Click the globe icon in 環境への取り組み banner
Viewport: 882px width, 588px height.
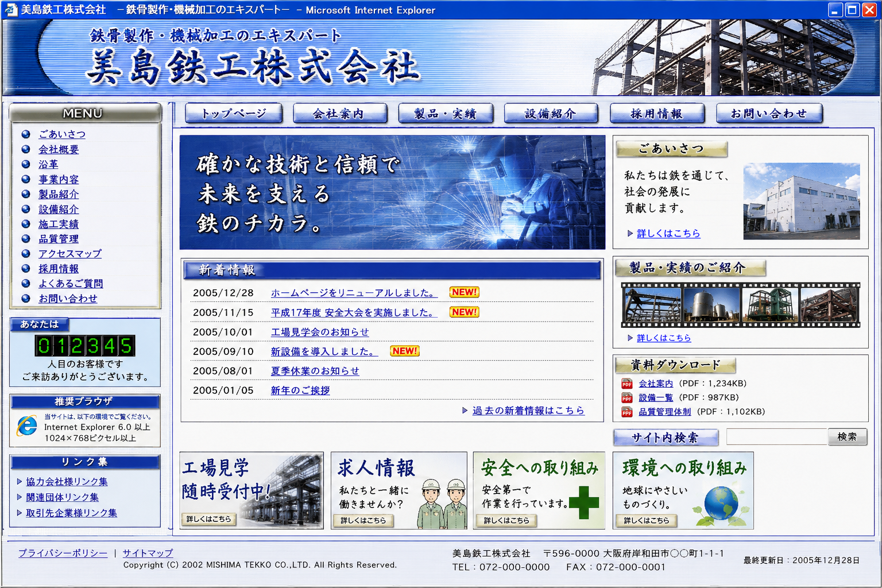(x=721, y=503)
